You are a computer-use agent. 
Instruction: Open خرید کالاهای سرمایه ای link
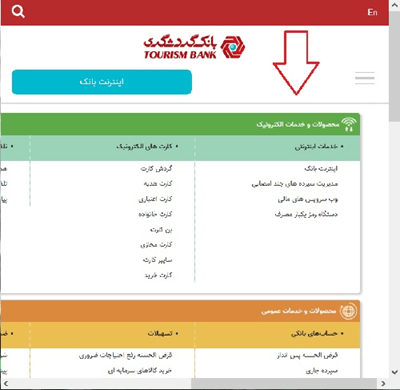(x=140, y=371)
